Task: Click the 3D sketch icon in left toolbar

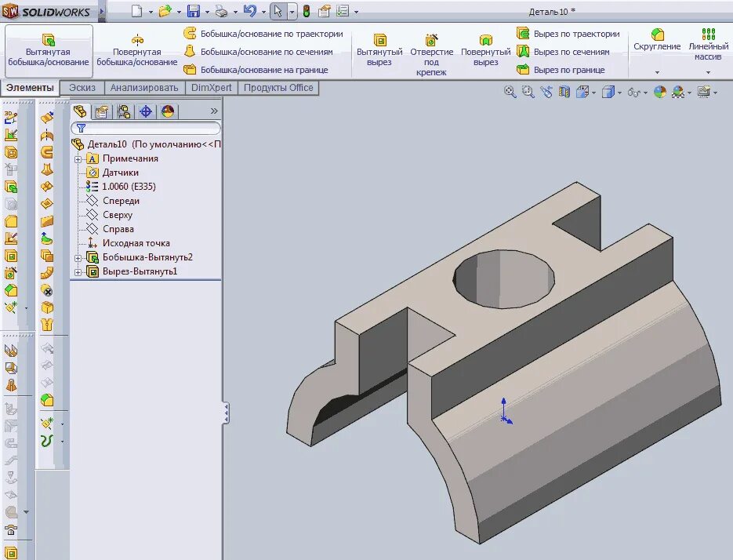Action: click(11, 117)
